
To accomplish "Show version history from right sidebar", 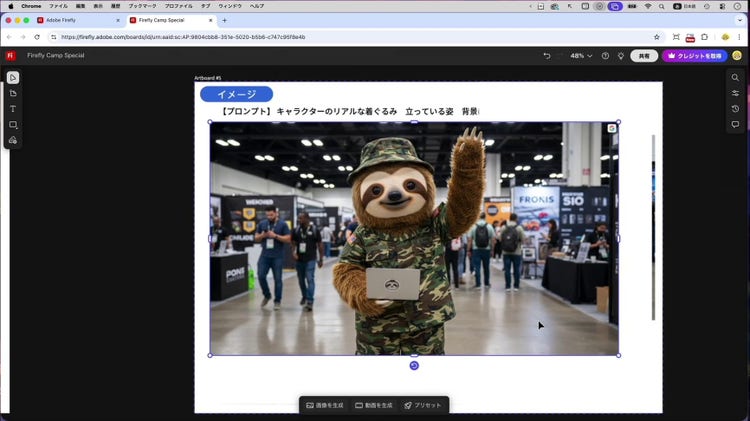I will click(x=735, y=109).
